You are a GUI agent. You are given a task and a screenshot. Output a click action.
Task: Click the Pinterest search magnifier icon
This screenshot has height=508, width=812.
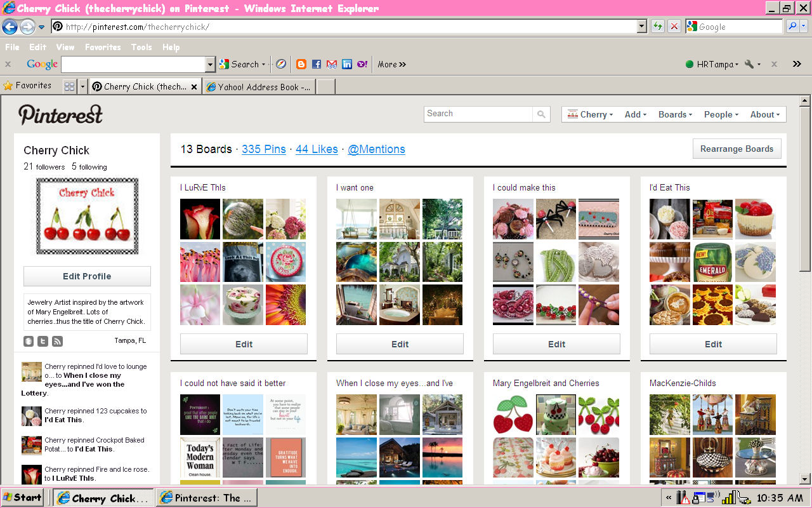541,114
